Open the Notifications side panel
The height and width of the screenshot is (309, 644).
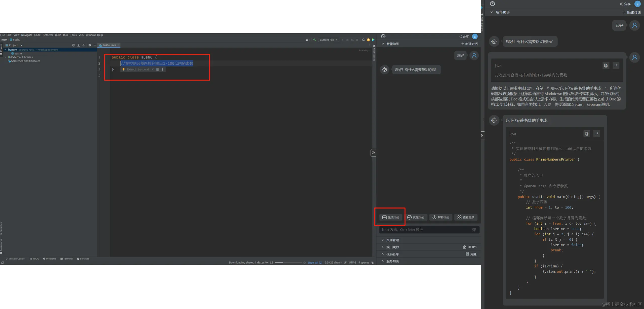pyautogui.click(x=374, y=53)
